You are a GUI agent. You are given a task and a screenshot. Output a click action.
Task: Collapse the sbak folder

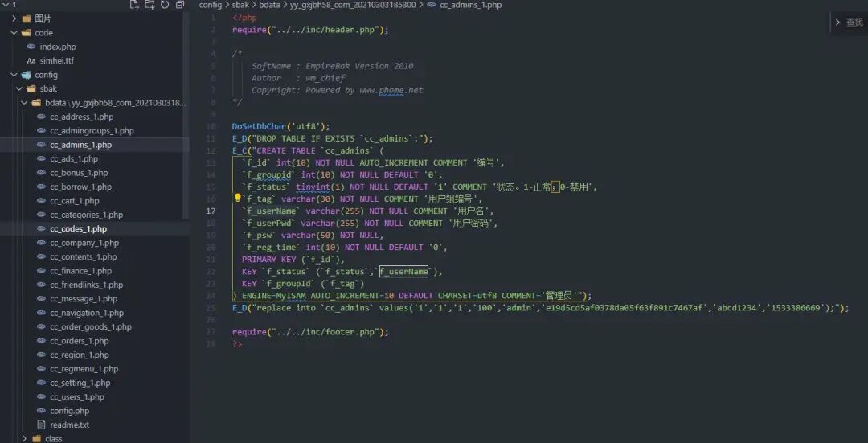19,88
